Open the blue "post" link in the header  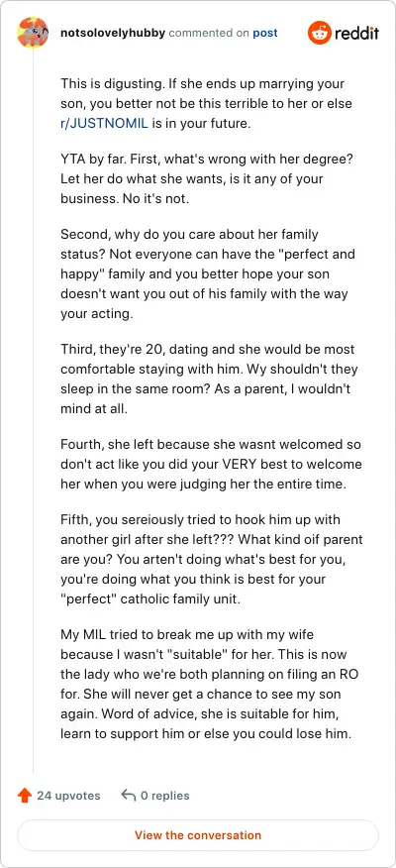click(265, 34)
